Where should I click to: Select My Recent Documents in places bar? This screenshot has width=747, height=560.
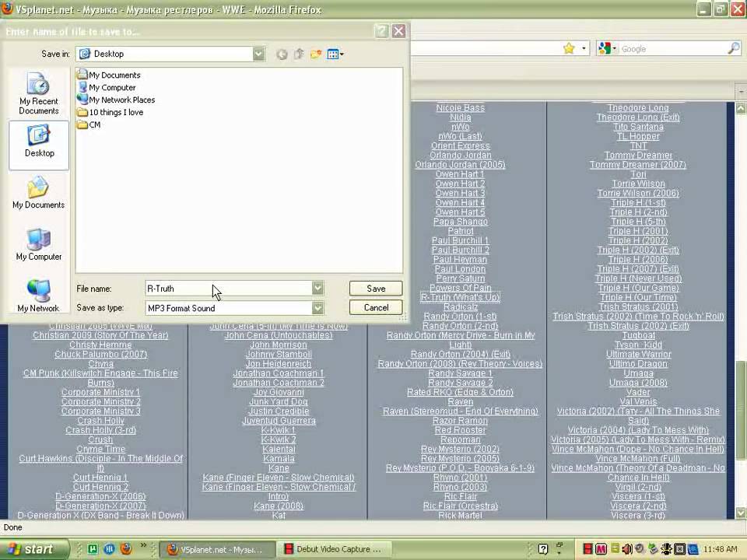39,93
